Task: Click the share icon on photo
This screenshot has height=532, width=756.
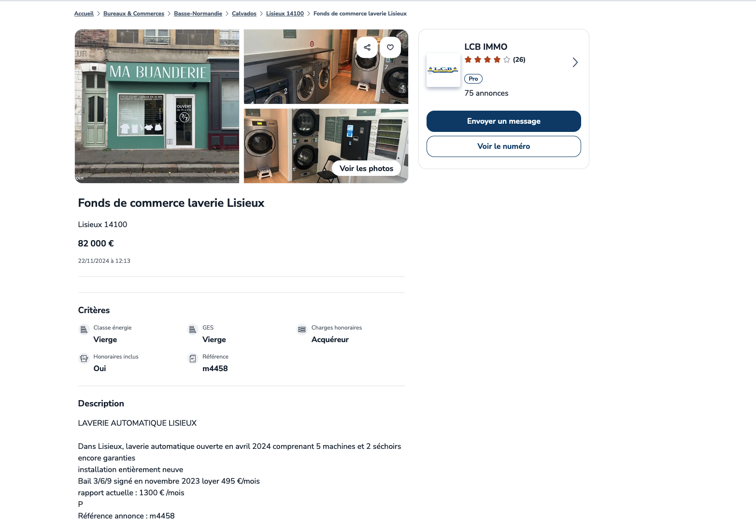Action: point(367,47)
